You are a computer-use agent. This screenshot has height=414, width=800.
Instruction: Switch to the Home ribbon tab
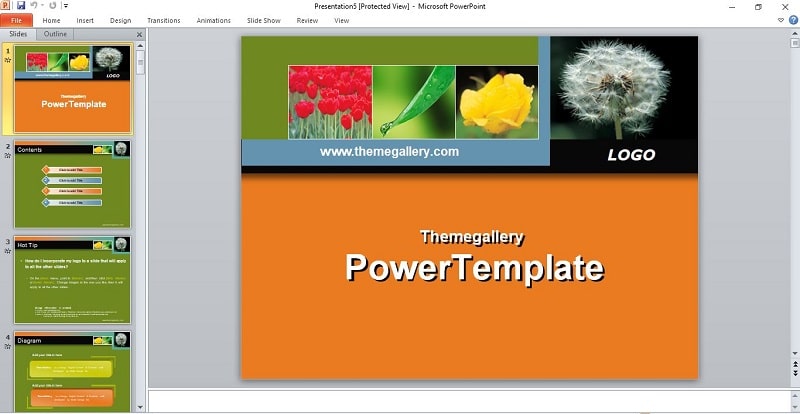coord(51,20)
